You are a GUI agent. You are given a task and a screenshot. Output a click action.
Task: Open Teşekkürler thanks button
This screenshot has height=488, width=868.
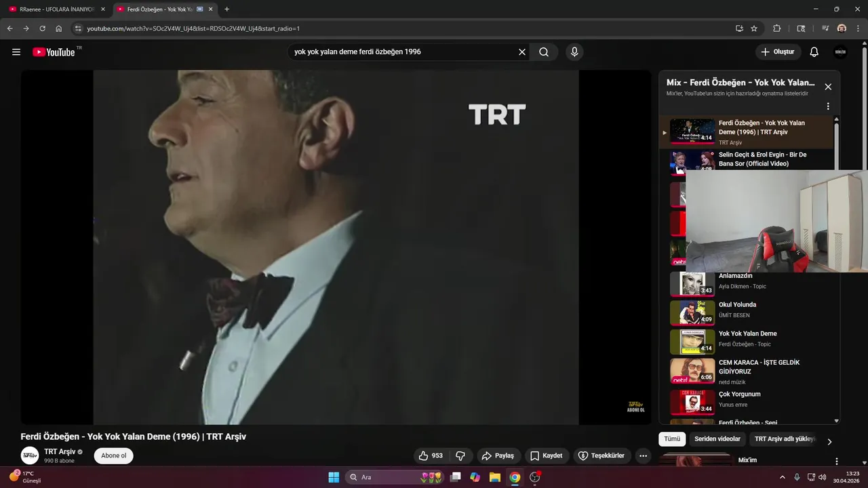[x=602, y=455]
